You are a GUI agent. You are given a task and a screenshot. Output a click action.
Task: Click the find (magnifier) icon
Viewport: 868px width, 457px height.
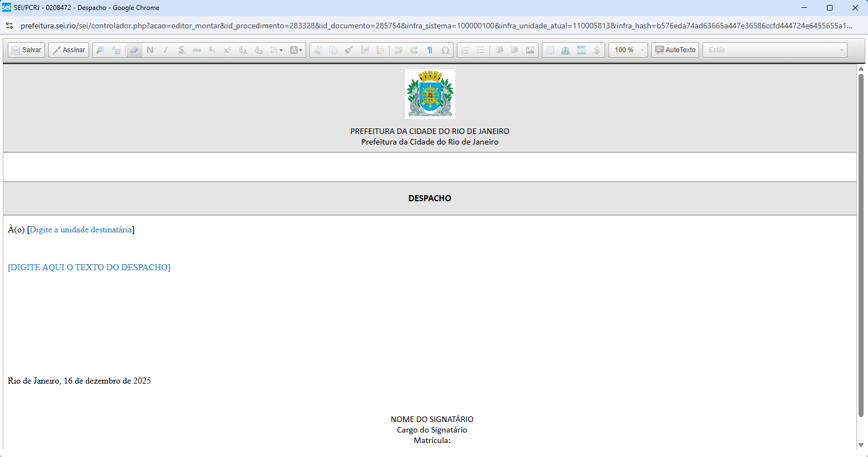(x=101, y=50)
